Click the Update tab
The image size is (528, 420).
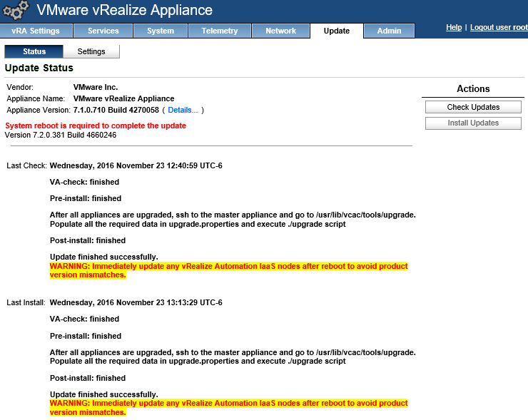pos(336,31)
